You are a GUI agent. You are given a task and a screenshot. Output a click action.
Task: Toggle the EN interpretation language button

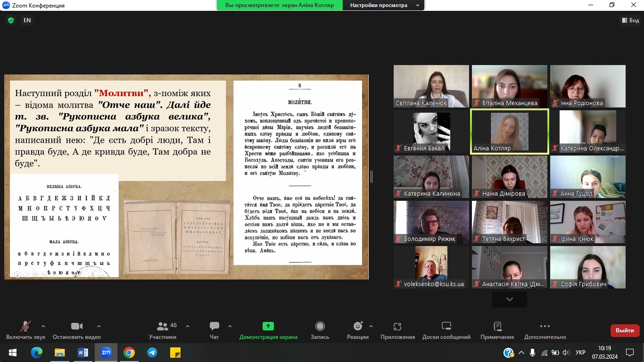click(27, 20)
